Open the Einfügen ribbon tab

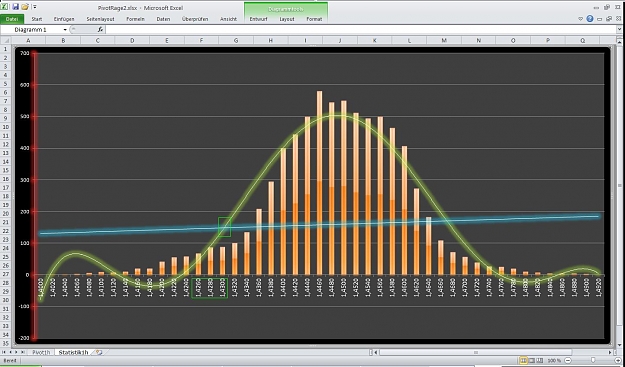pos(64,19)
